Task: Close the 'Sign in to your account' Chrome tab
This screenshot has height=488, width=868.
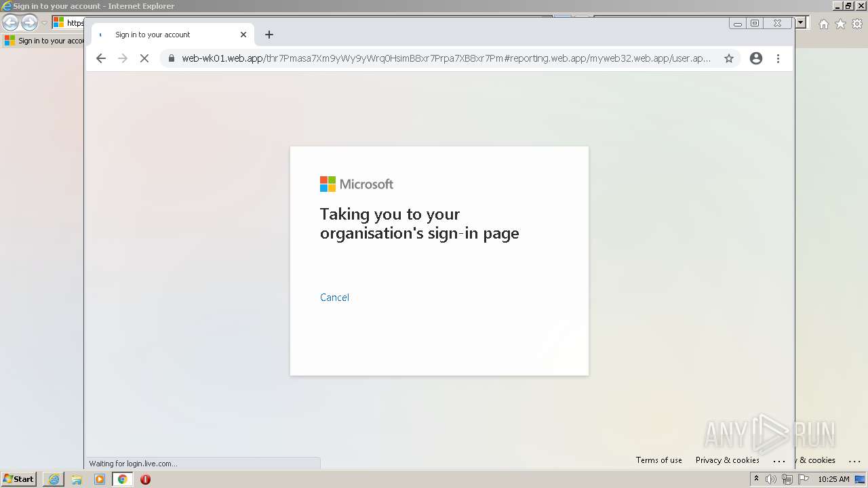Action: (x=243, y=35)
